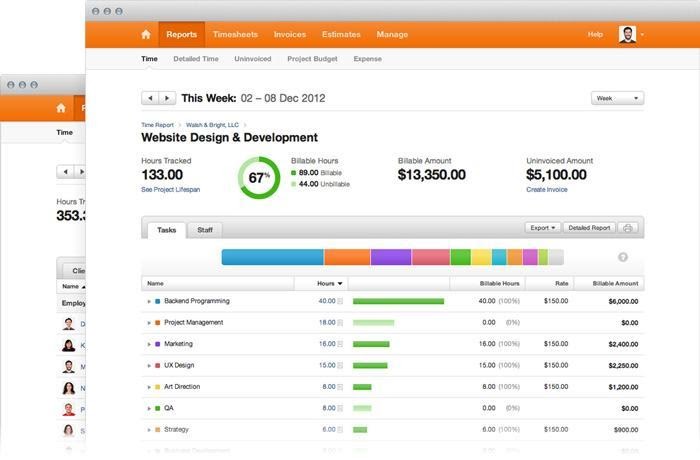The width and height of the screenshot is (700, 460).
Task: Select the Expense sub-tab
Action: pos(367,59)
